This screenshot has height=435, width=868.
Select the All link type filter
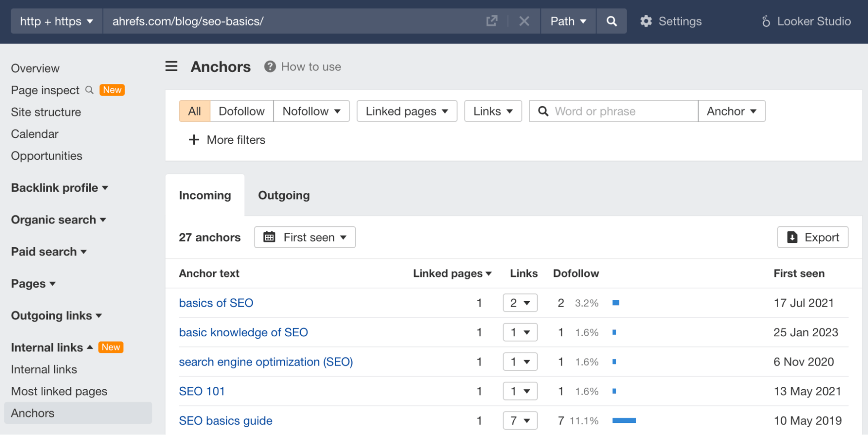tap(195, 111)
